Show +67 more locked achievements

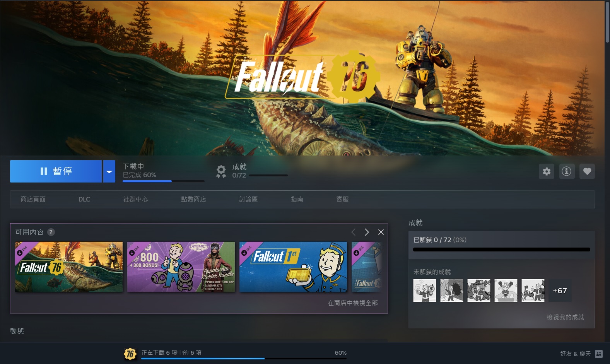pos(560,291)
